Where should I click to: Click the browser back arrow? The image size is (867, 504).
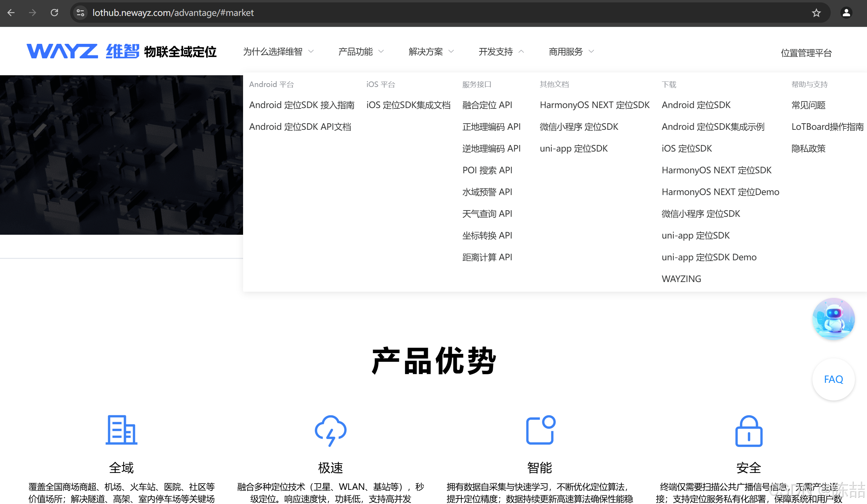[11, 13]
